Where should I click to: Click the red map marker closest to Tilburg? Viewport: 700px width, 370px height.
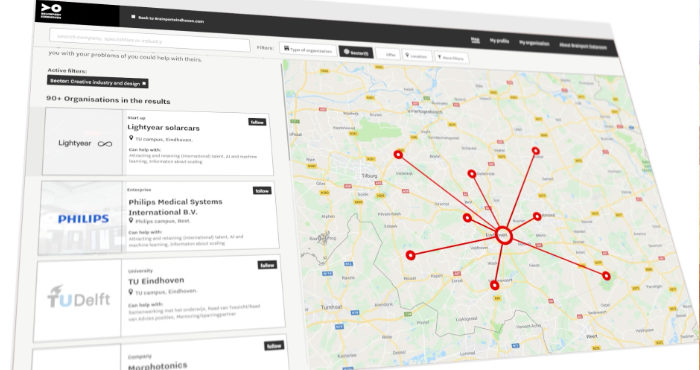tap(398, 154)
